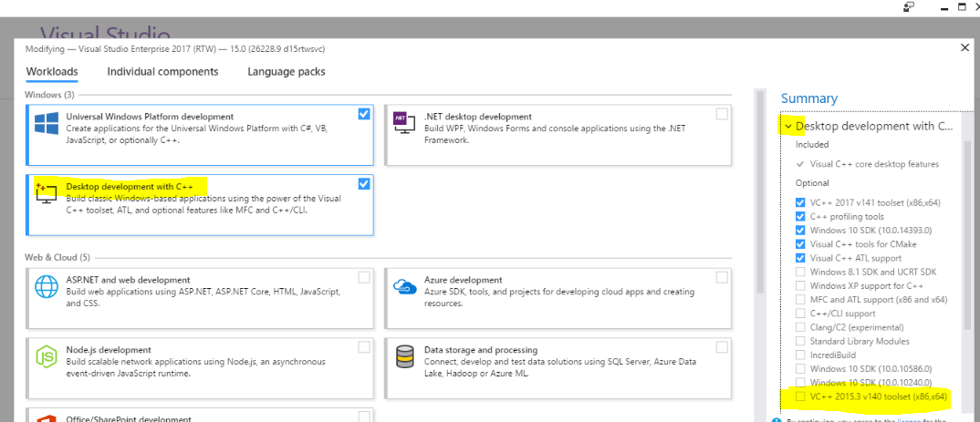The image size is (980, 422).
Task: Check the ASP.NET and web development workload
Action: [x=364, y=277]
